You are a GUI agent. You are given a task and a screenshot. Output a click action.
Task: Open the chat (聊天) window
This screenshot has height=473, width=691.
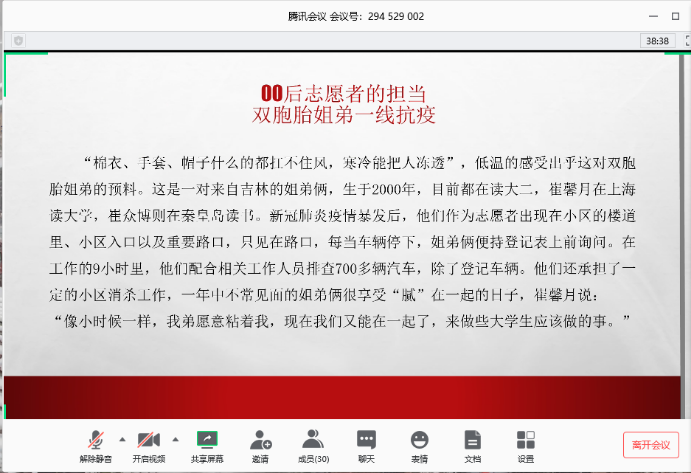coord(367,444)
